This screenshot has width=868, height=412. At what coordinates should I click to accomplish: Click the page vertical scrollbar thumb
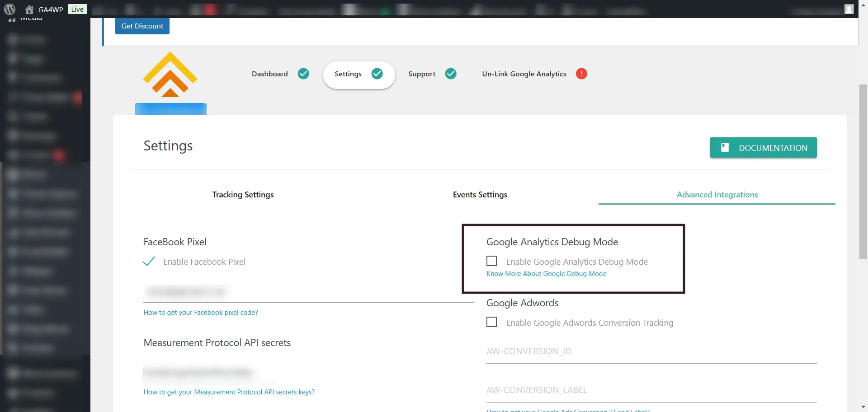click(x=863, y=172)
